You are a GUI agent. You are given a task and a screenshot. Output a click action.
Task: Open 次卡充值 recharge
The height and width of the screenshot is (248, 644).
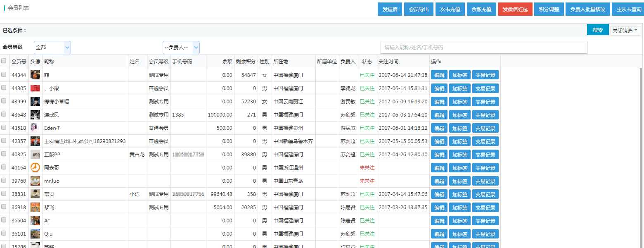pyautogui.click(x=450, y=9)
